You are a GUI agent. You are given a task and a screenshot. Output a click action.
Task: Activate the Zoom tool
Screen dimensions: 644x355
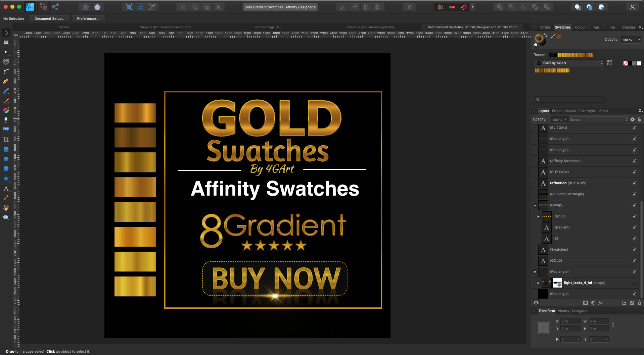[6, 217]
